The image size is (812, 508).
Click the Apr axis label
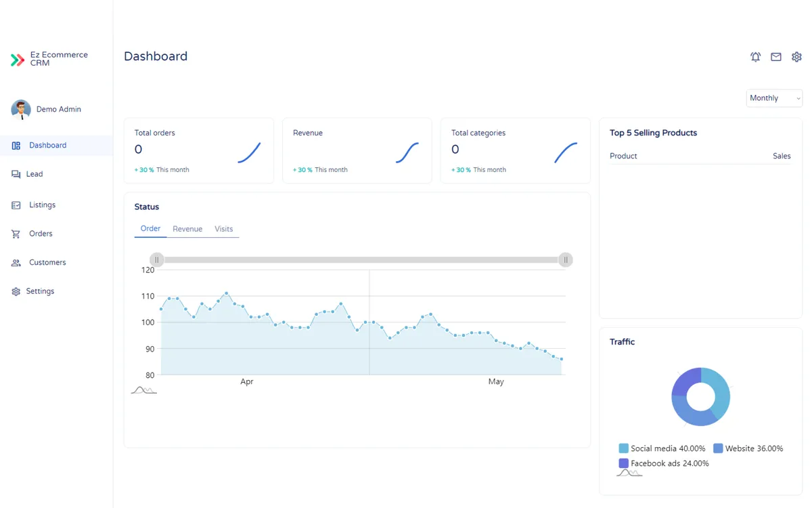(x=247, y=382)
